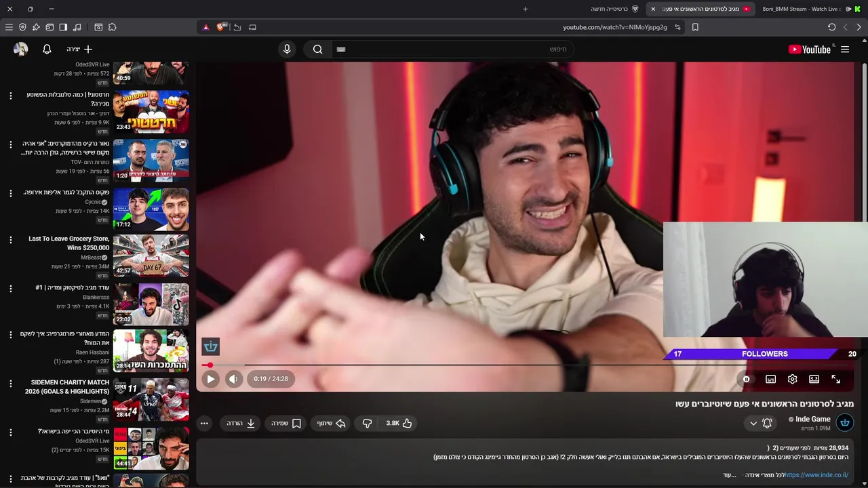Screen dimensions: 868x488
Task: Toggle browser sidebar panel
Action: click(63, 27)
